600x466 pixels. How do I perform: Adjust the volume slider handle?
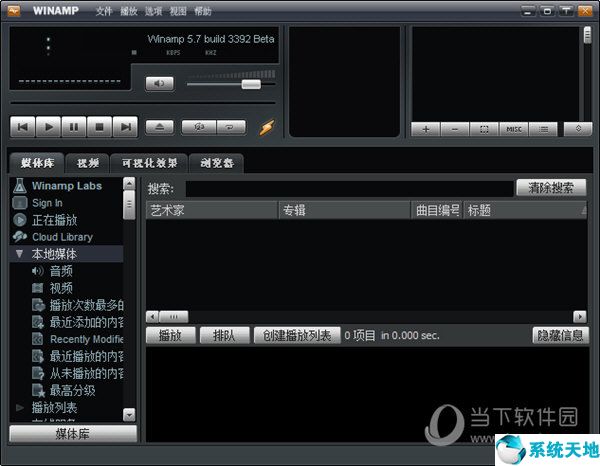pyautogui.click(x=251, y=84)
